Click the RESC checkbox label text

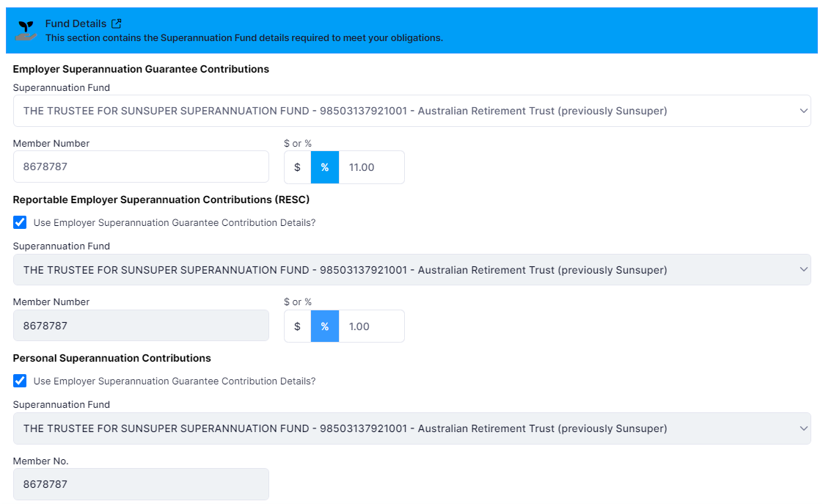click(175, 222)
